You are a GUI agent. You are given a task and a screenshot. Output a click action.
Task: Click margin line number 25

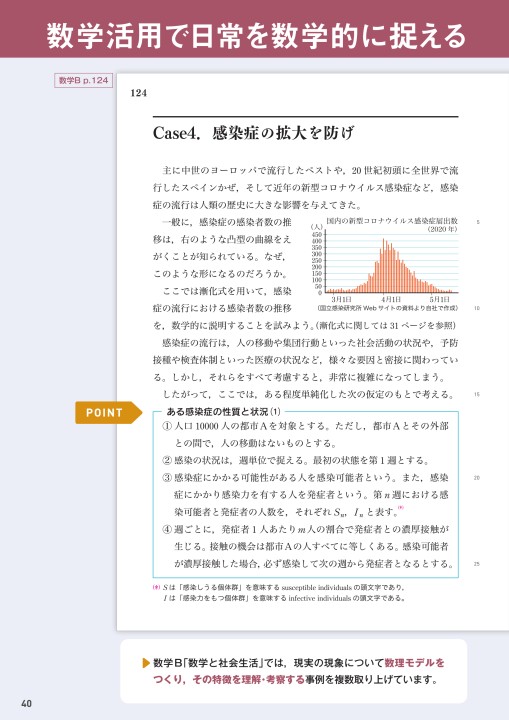point(477,564)
